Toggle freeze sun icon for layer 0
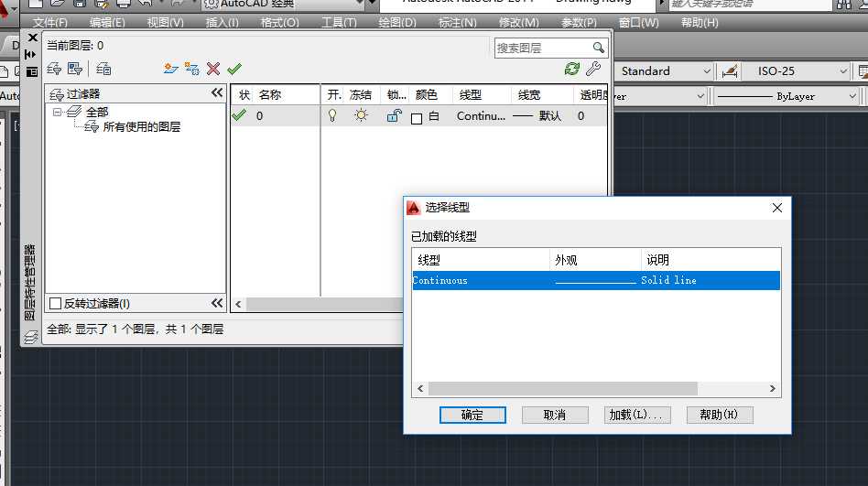The height and width of the screenshot is (486, 868). pos(361,115)
